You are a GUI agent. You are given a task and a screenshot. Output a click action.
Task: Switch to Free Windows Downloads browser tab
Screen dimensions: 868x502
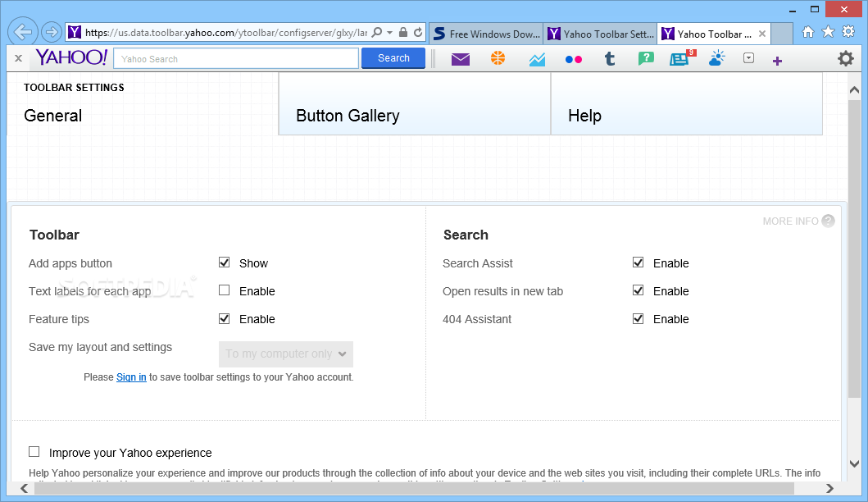(x=486, y=34)
